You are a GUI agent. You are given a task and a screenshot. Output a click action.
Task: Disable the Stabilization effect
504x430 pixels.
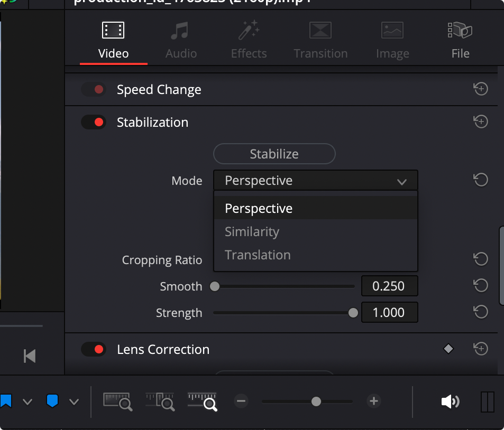click(x=94, y=122)
